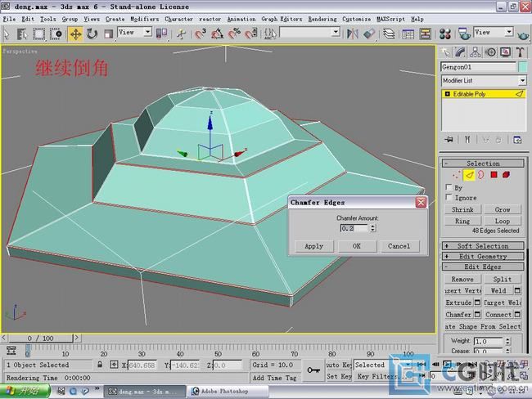Screen dimensions: 532x399
Task: Switch to the Display panel tab
Action: 505,52
